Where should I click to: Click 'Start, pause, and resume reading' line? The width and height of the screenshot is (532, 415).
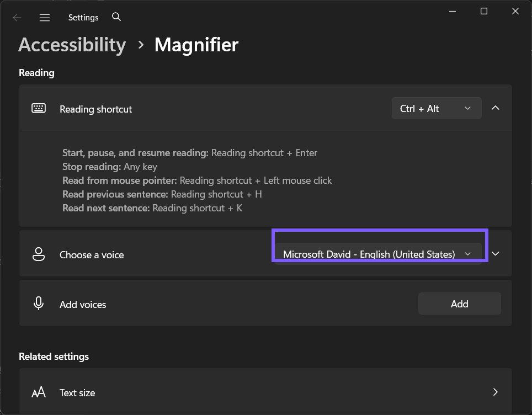pyautogui.click(x=190, y=153)
